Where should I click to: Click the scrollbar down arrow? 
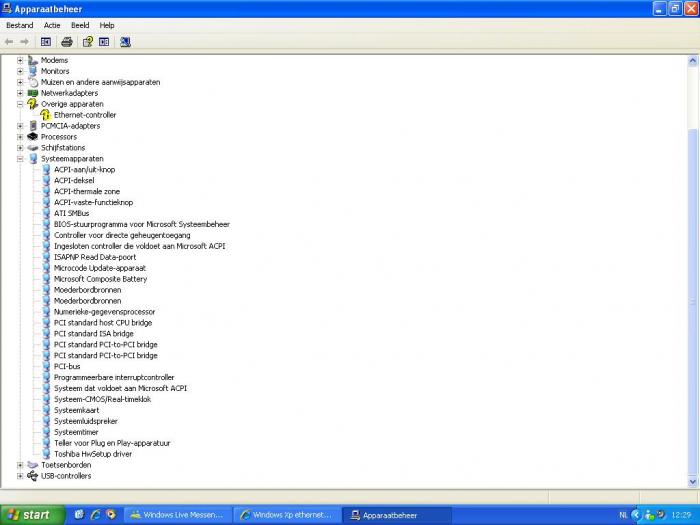[692, 482]
